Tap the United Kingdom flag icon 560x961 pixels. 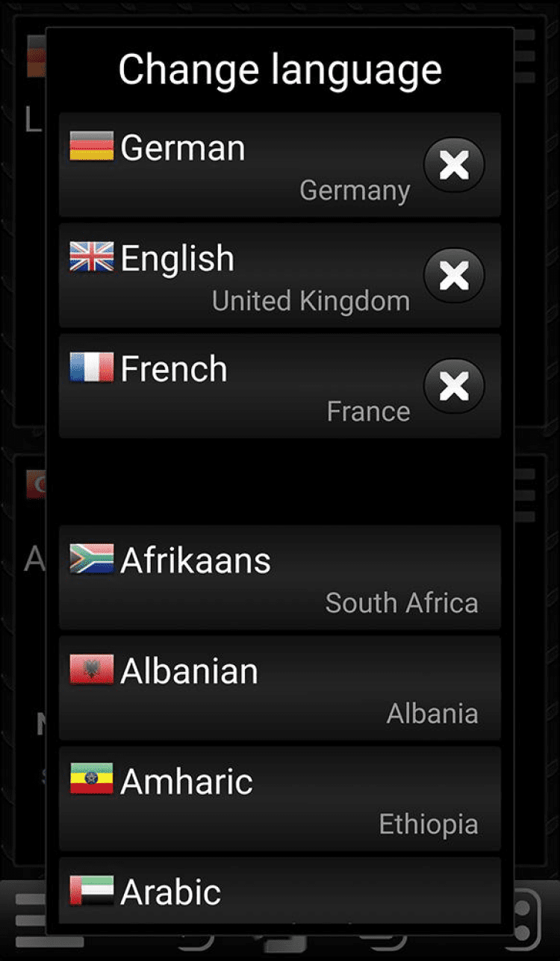(x=92, y=257)
